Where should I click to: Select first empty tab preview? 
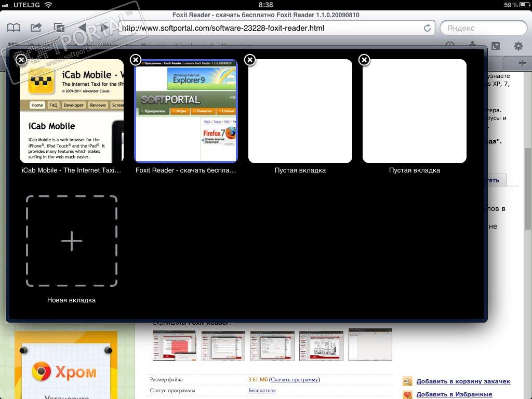[300, 111]
